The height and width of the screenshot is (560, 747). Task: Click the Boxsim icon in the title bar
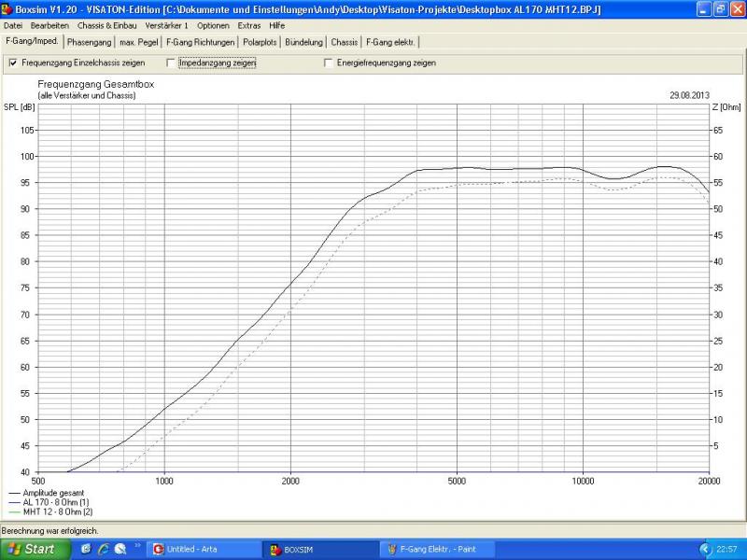click(7, 8)
